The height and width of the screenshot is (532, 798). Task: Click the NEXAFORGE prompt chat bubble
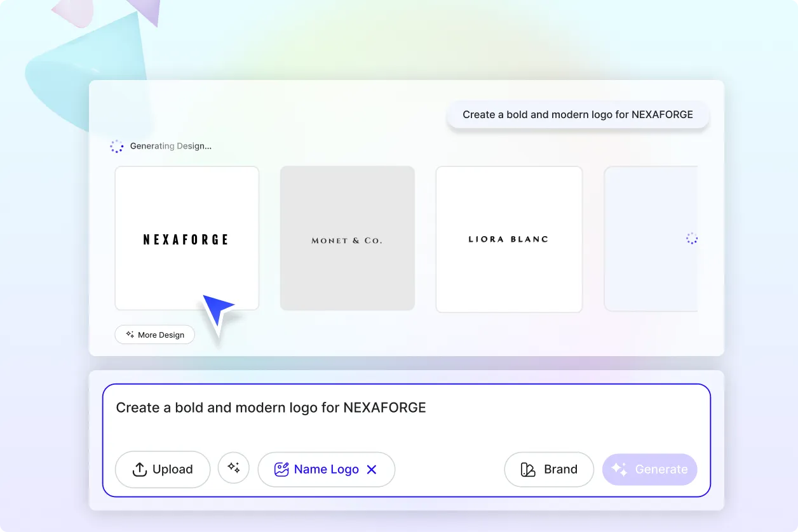click(x=578, y=115)
